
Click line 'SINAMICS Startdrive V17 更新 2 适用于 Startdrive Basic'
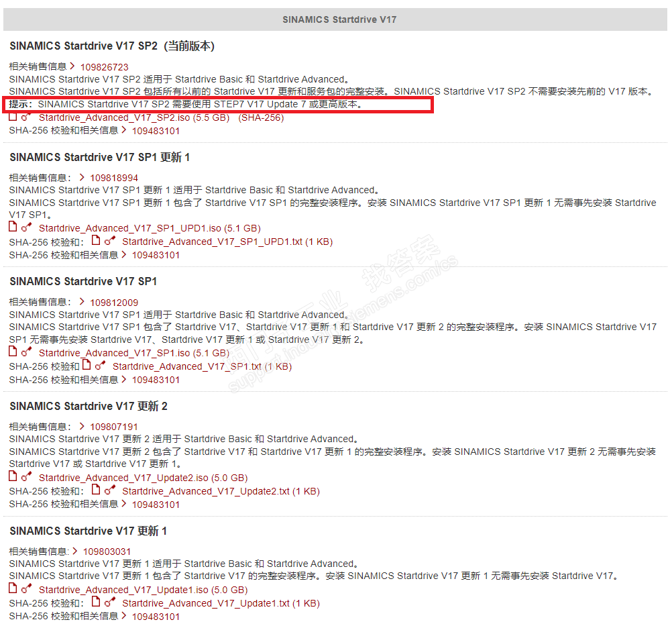[x=184, y=439]
